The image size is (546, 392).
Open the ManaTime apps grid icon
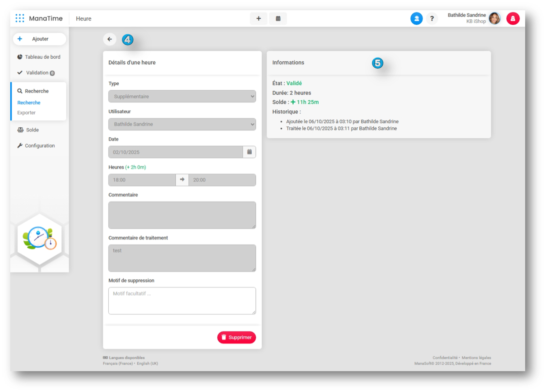click(x=20, y=18)
